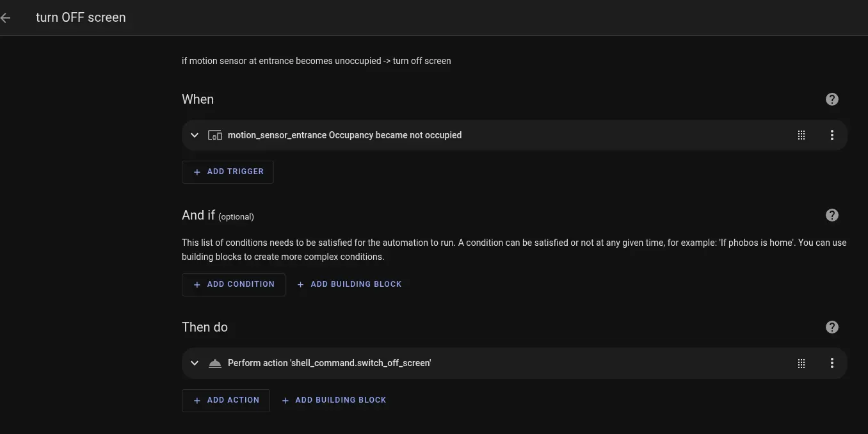Image resolution: width=868 pixels, height=434 pixels.
Task: Go back using the arrow next to turn OFF screen
Action: click(6, 18)
